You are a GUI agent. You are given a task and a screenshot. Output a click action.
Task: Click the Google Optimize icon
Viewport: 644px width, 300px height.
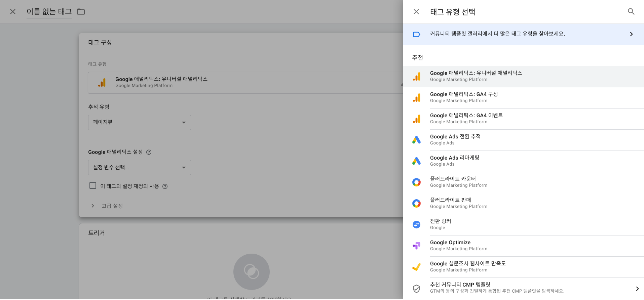(x=416, y=246)
